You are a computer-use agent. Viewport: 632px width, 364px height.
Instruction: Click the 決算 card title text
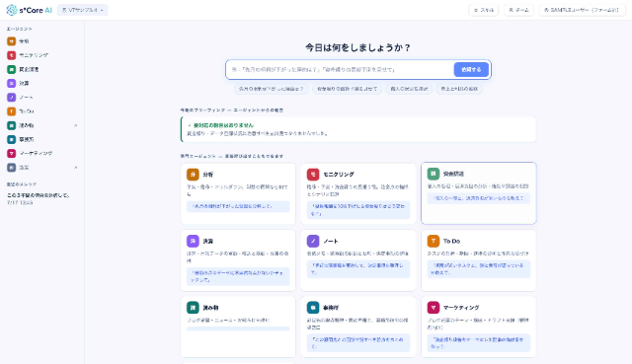tap(208, 242)
